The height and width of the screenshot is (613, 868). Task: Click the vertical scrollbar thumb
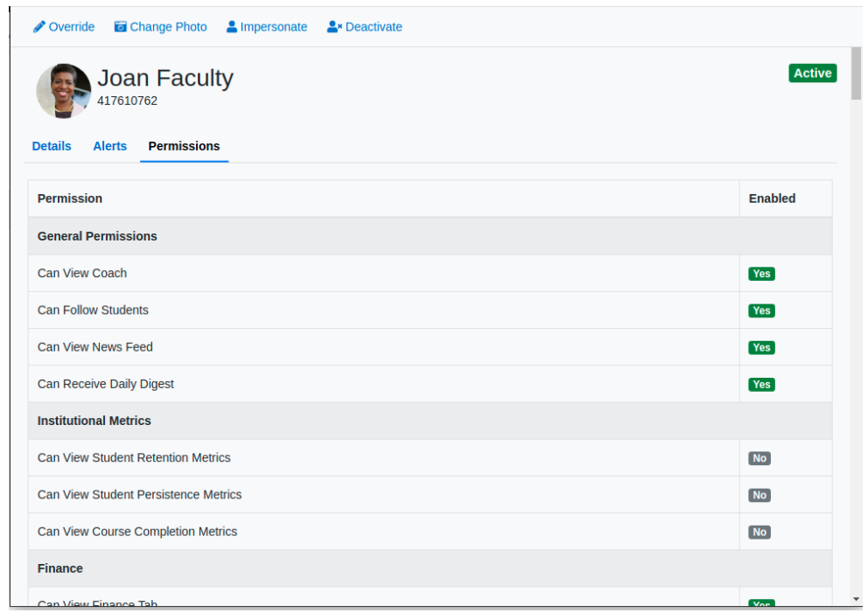tap(856, 73)
